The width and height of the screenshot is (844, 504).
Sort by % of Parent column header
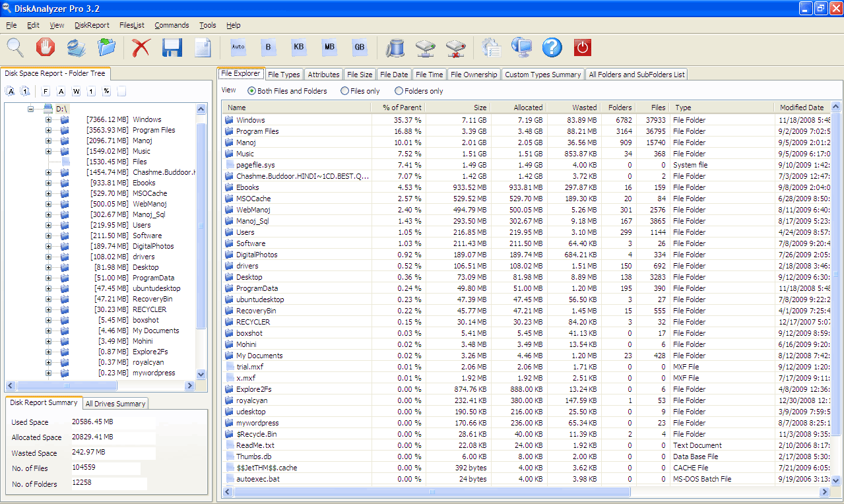(x=398, y=107)
